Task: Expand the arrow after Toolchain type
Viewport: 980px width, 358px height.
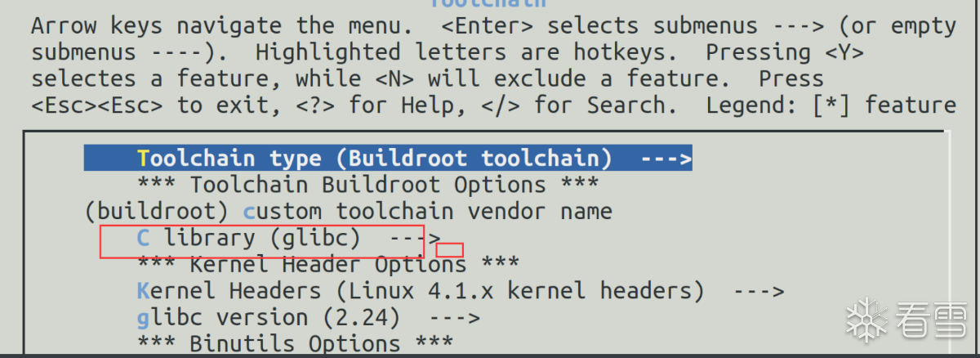Action: coord(666,158)
